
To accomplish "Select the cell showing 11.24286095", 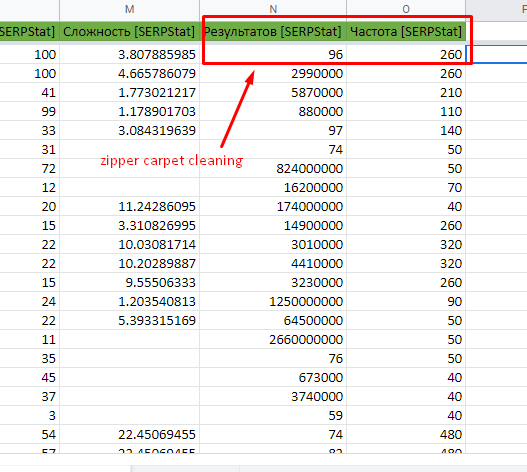I will coord(129,206).
